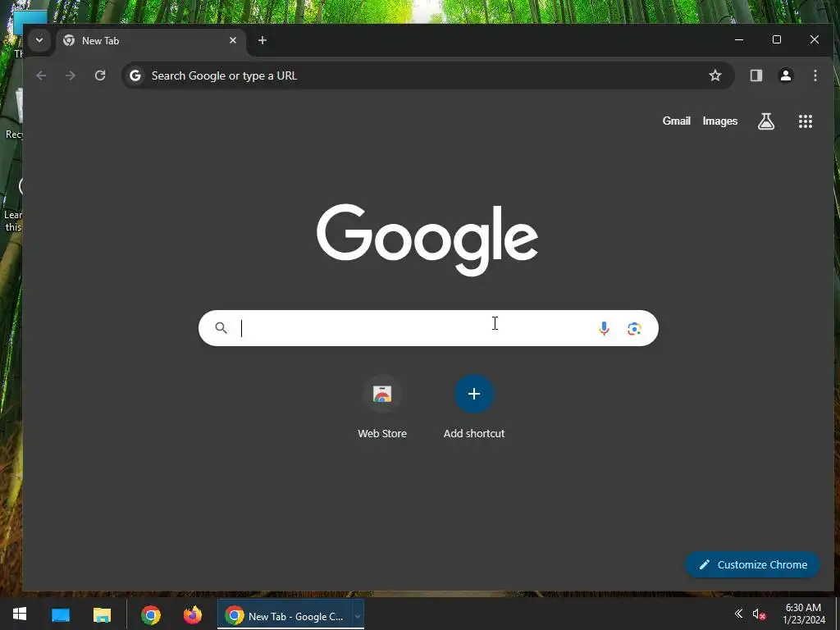Go back to previous page
The width and height of the screenshot is (840, 630).
41,75
